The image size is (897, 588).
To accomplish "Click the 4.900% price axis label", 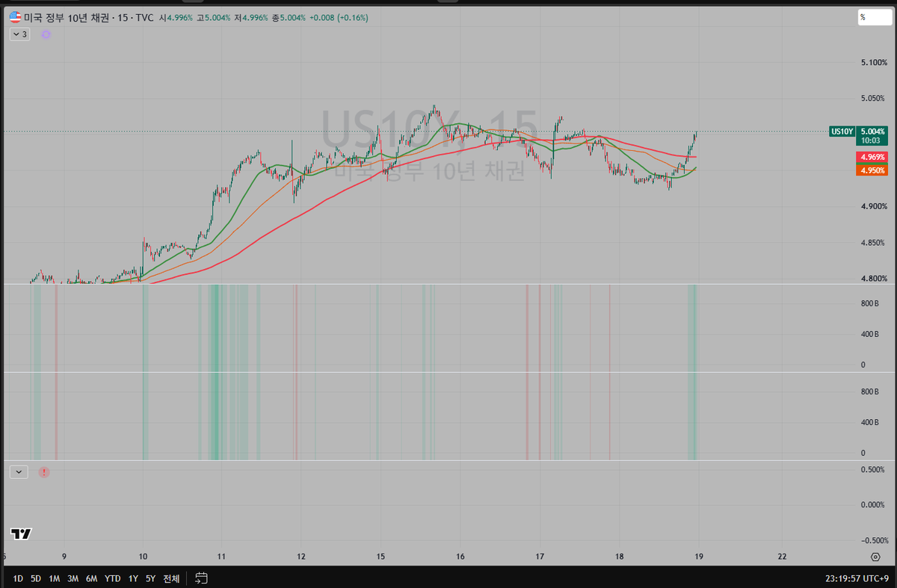I will click(873, 207).
